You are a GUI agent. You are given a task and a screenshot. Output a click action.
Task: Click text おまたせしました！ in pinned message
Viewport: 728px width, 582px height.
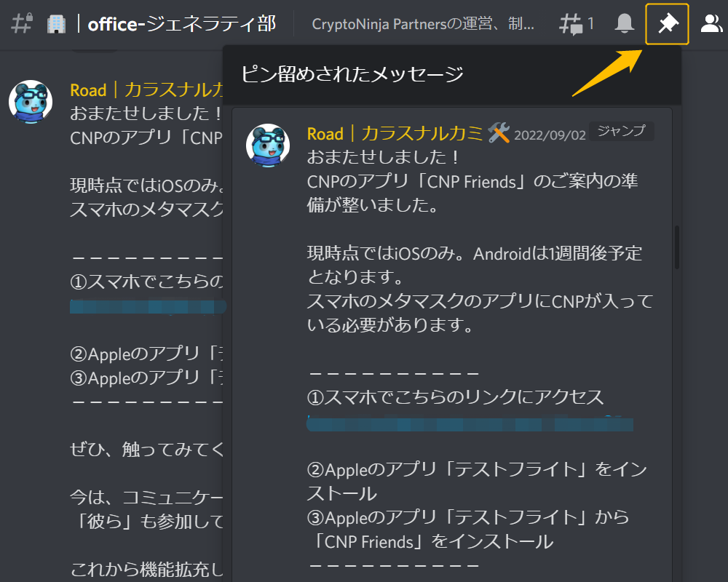click(384, 157)
